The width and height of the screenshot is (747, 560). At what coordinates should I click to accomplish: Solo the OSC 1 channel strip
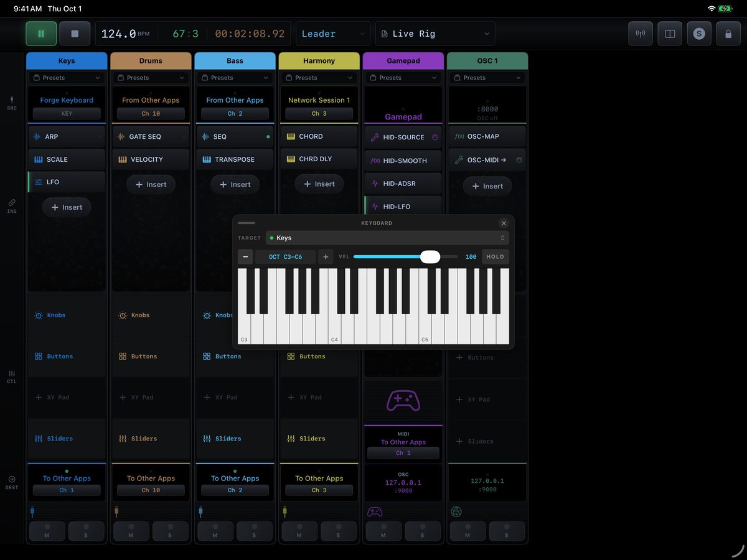[506, 531]
